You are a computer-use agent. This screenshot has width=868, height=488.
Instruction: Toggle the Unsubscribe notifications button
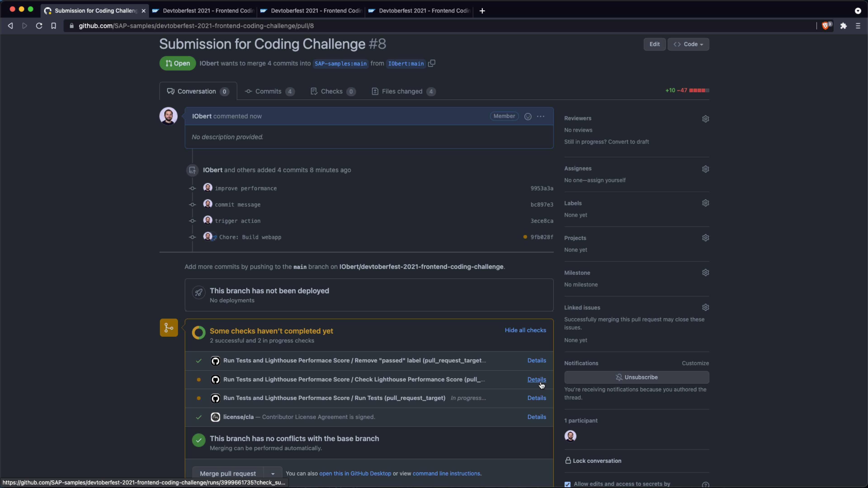tap(637, 377)
